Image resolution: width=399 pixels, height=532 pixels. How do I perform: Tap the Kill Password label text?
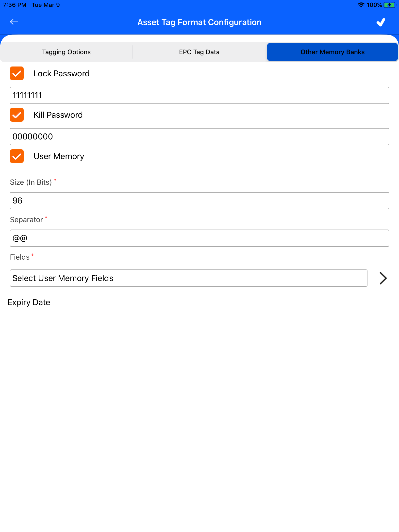(x=58, y=115)
